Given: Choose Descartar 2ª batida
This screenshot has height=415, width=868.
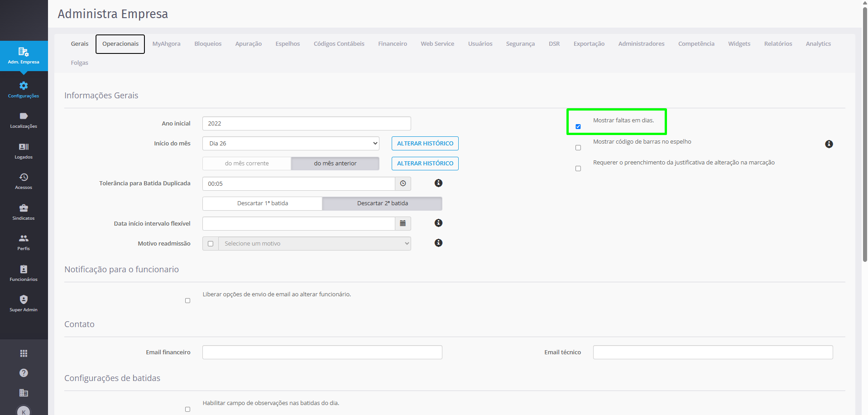Looking at the screenshot, I should click(x=383, y=203).
